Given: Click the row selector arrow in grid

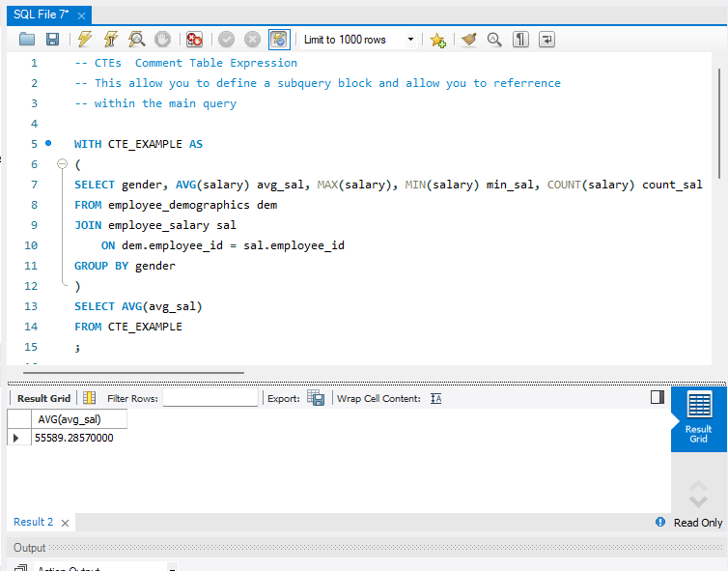Looking at the screenshot, I should pos(16,438).
